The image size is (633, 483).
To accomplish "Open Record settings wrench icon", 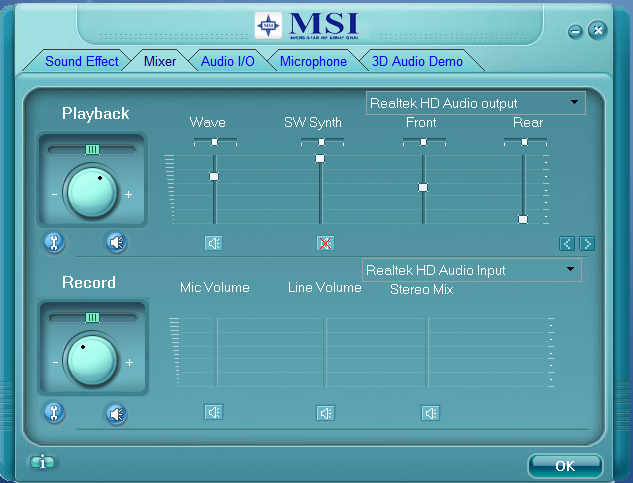I will click(54, 412).
